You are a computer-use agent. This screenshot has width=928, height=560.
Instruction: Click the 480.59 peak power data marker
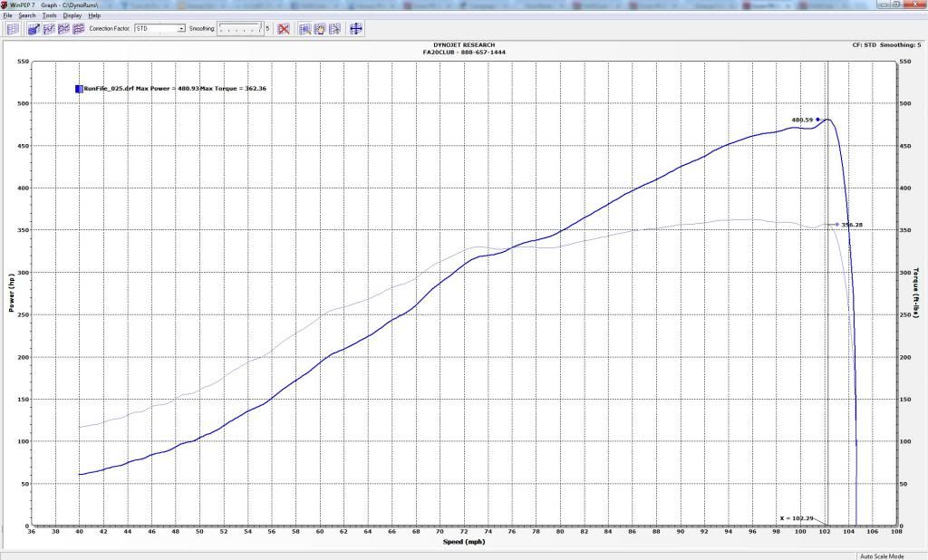click(x=817, y=120)
